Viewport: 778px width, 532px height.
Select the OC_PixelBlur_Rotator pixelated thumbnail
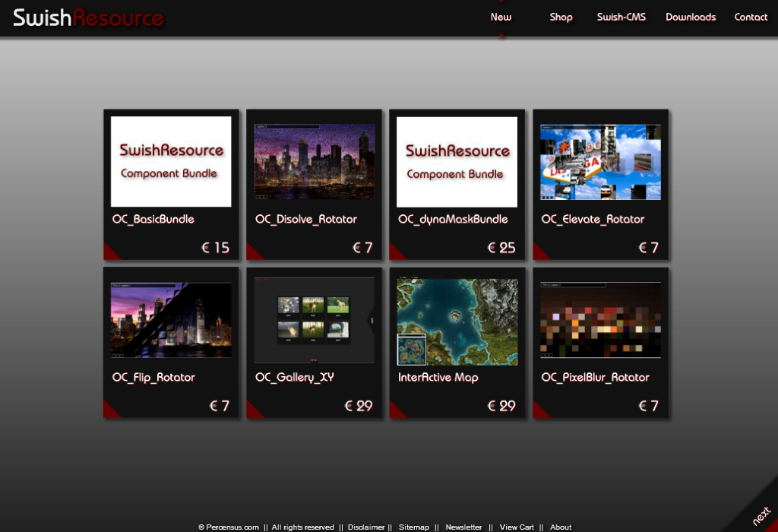pos(600,320)
